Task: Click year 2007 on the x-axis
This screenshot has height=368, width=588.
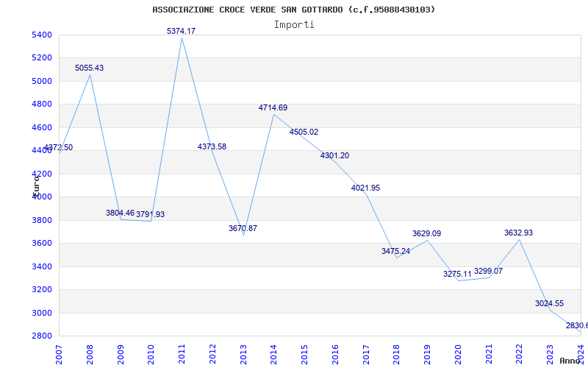Action: coord(60,355)
